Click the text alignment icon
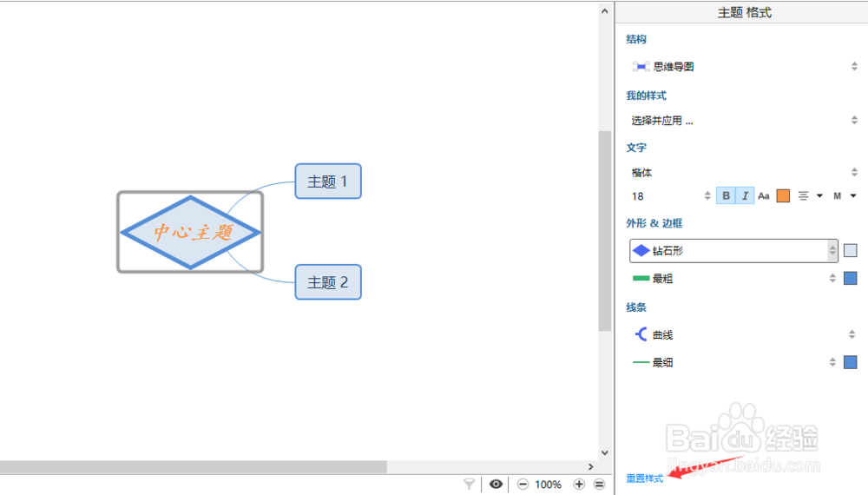The width and height of the screenshot is (868, 495). coord(803,196)
